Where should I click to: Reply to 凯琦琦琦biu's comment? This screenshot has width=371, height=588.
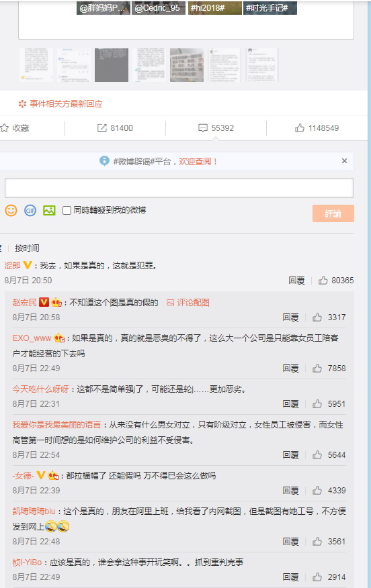click(290, 541)
